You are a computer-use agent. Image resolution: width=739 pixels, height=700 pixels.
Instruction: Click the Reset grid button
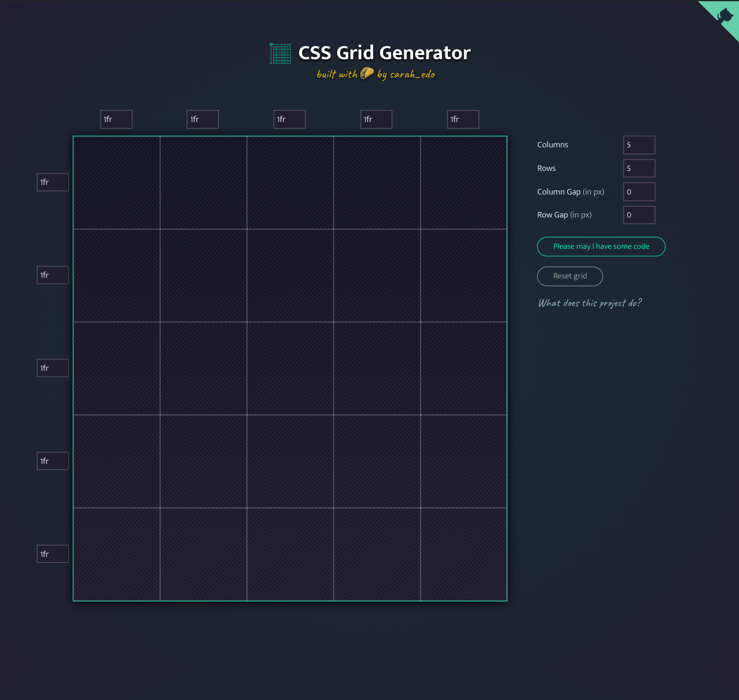[x=570, y=276]
